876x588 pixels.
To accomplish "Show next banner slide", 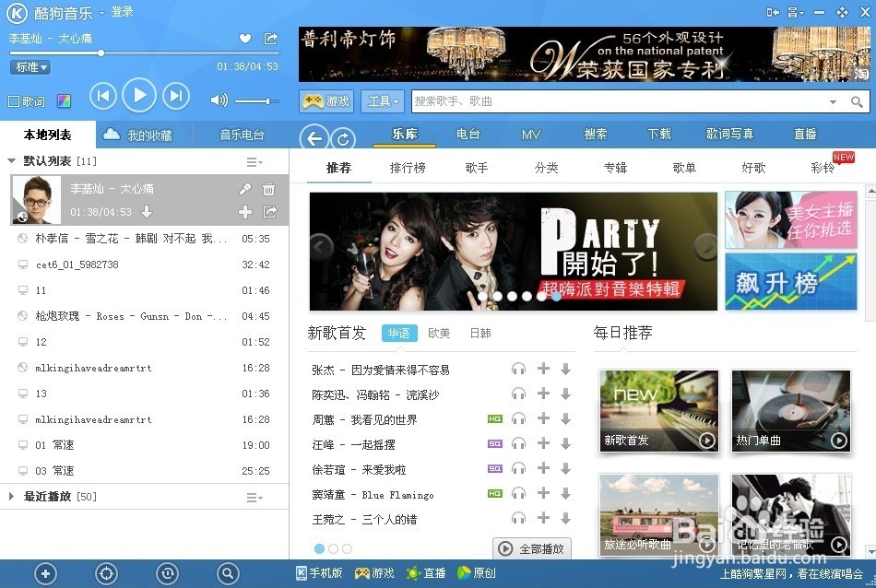I will (x=706, y=246).
